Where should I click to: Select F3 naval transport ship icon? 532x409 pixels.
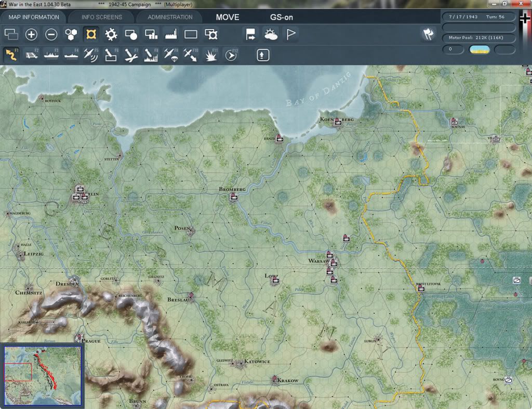tap(51, 55)
